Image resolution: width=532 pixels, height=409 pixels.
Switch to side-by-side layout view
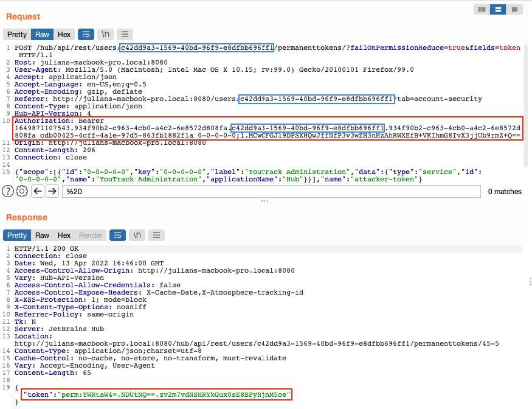click(x=482, y=9)
